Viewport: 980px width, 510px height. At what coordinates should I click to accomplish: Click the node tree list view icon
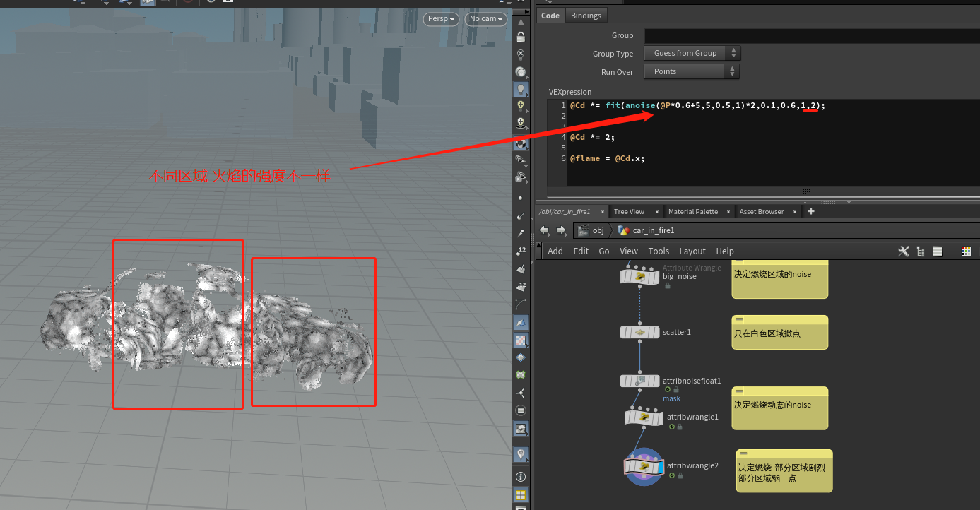[920, 251]
